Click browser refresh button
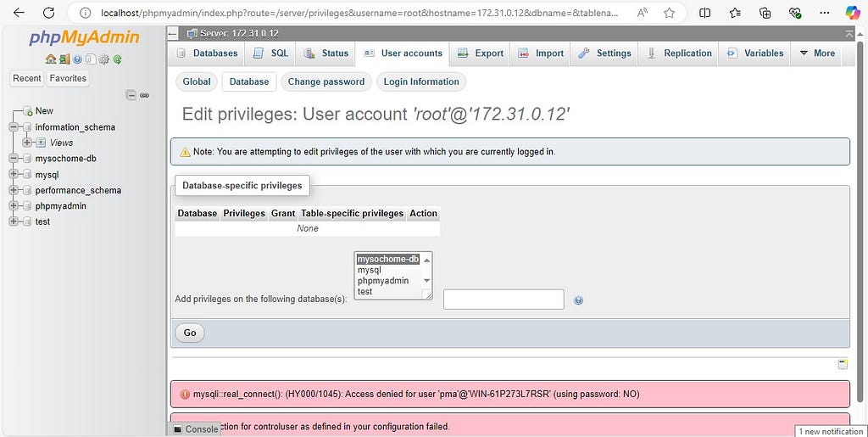The height and width of the screenshot is (437, 868). pyautogui.click(x=48, y=13)
